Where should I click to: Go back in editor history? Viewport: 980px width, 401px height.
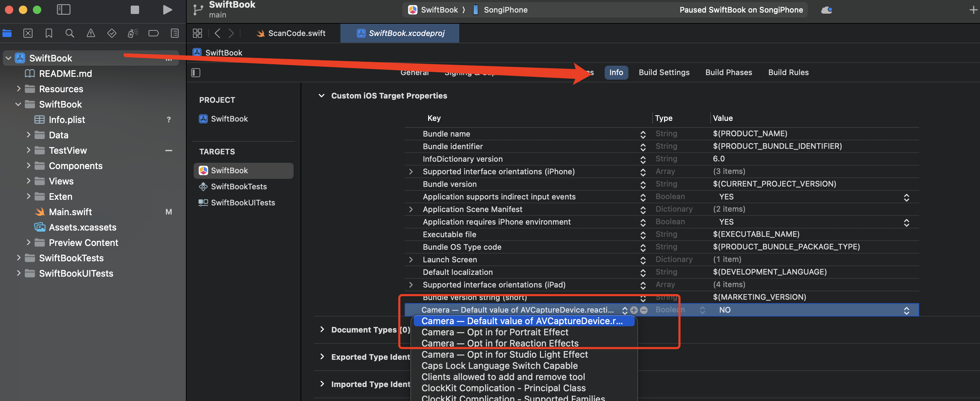(x=217, y=33)
